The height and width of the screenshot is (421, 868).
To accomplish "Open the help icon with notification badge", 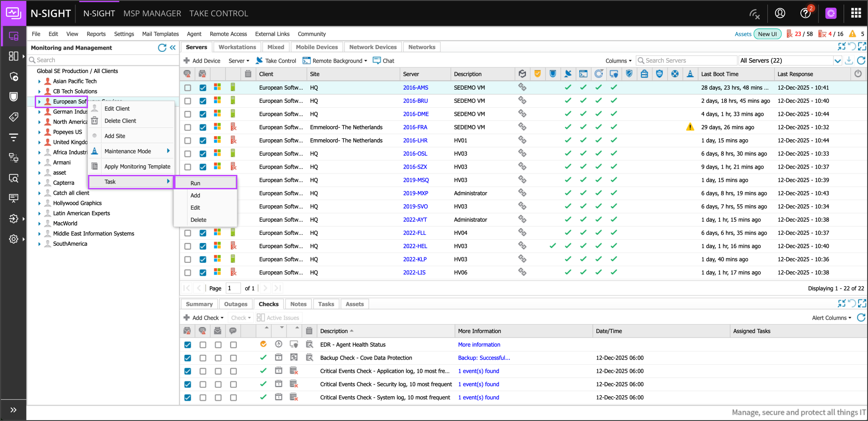I will tap(805, 13).
